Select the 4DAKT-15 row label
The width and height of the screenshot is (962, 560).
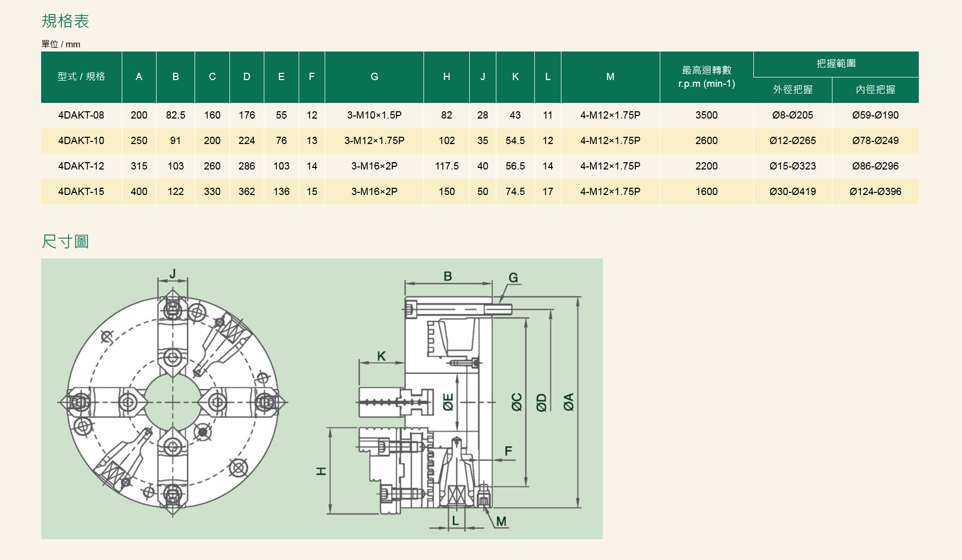click(81, 192)
